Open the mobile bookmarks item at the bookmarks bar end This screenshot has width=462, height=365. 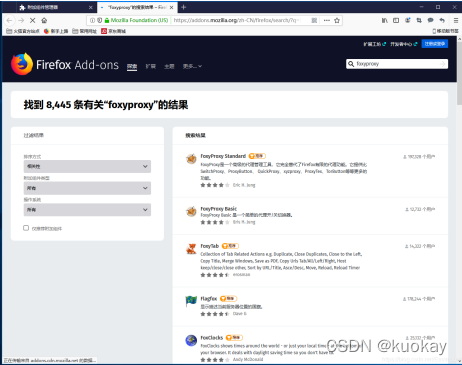point(445,31)
